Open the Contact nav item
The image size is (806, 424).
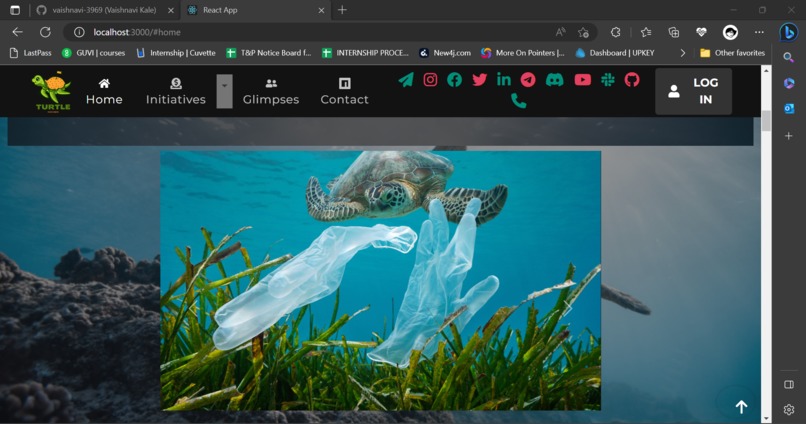344,92
